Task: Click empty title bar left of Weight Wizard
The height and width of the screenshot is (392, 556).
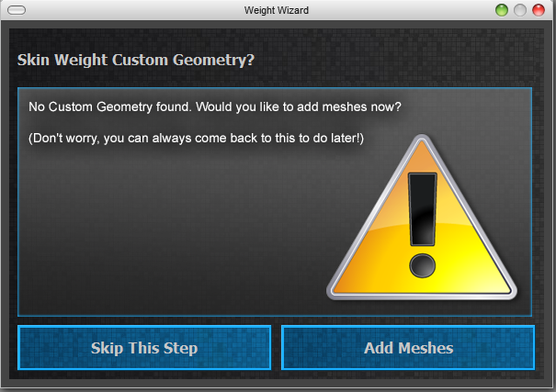Action: pyautogui.click(x=135, y=10)
